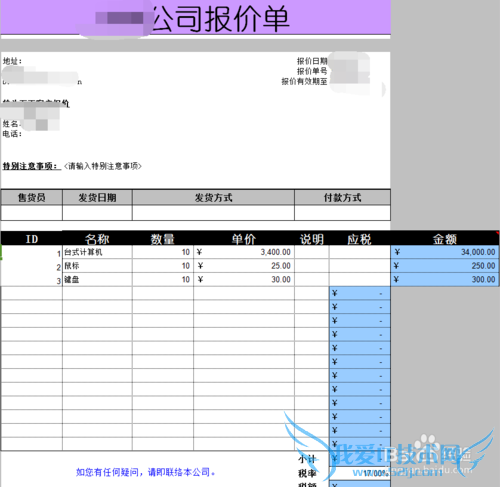Click the quantity 10 for 鼠标
The height and width of the screenshot is (487, 500).
click(163, 266)
